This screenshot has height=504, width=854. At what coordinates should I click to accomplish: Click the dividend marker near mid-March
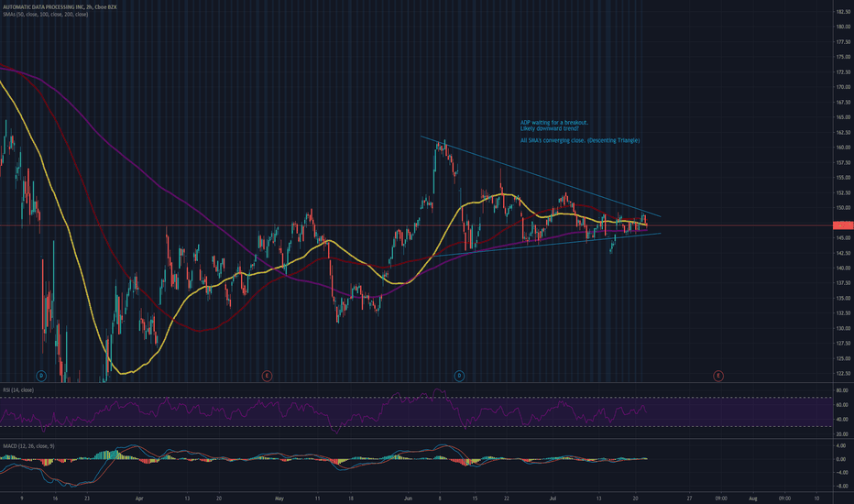pos(41,376)
